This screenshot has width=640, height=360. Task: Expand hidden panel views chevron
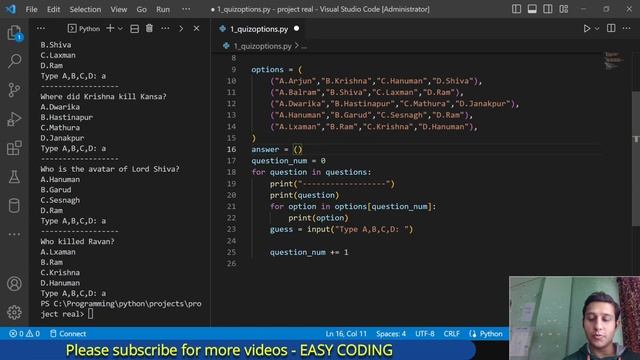(181, 29)
